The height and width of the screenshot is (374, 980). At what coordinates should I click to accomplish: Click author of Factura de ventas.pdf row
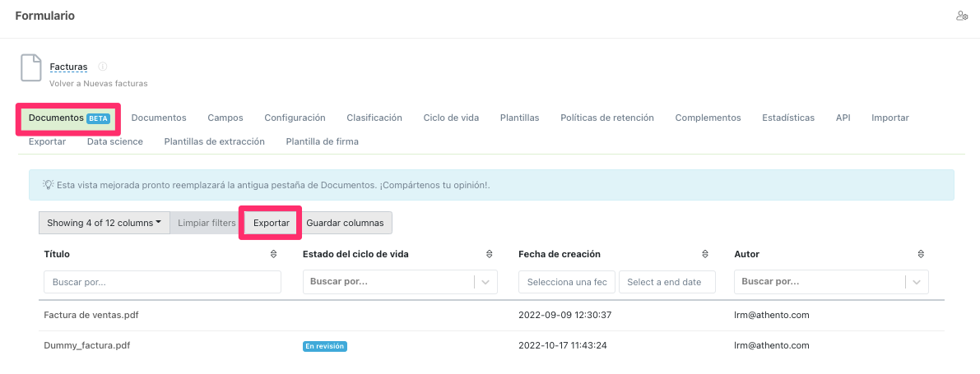tap(772, 315)
